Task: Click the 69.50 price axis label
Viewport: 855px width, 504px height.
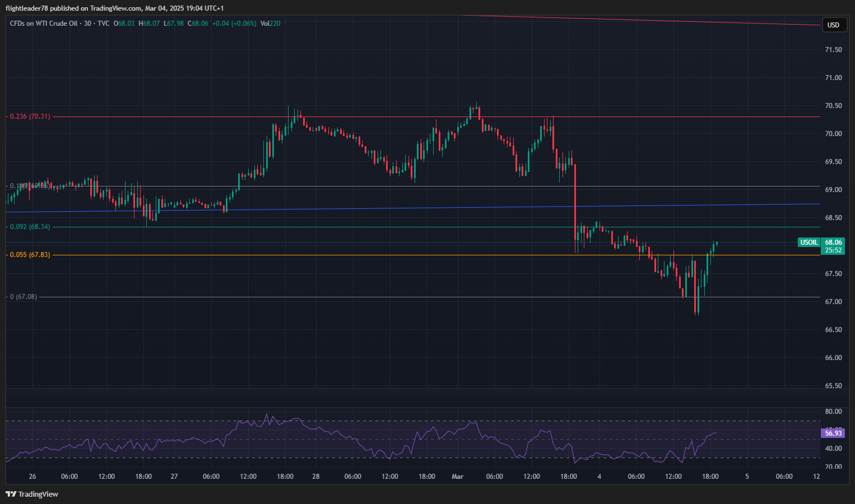Action: click(x=833, y=162)
